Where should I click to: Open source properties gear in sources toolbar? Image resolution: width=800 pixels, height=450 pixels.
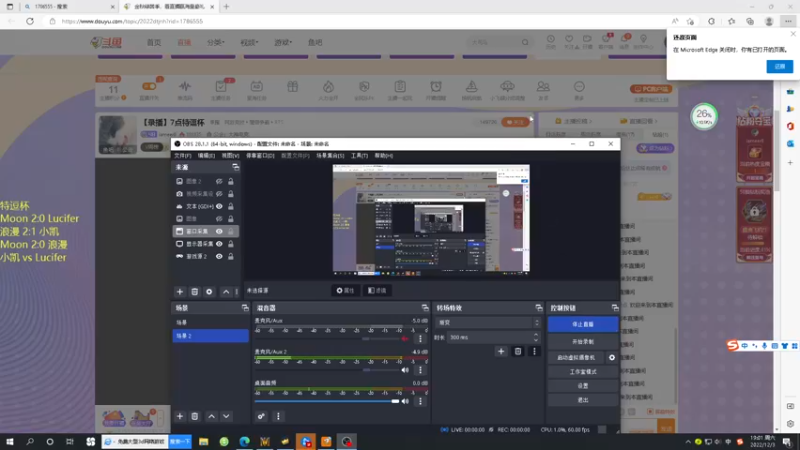coord(209,292)
